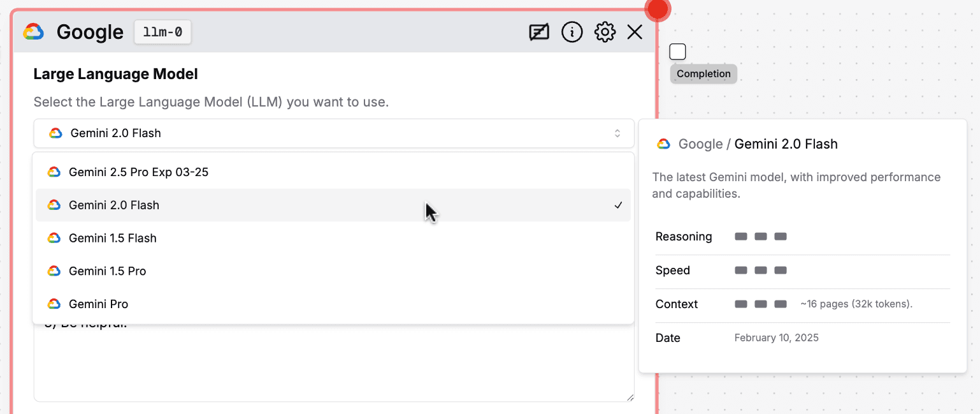The width and height of the screenshot is (980, 414).
Task: Click the text area resize grip
Action: pyautogui.click(x=630, y=397)
